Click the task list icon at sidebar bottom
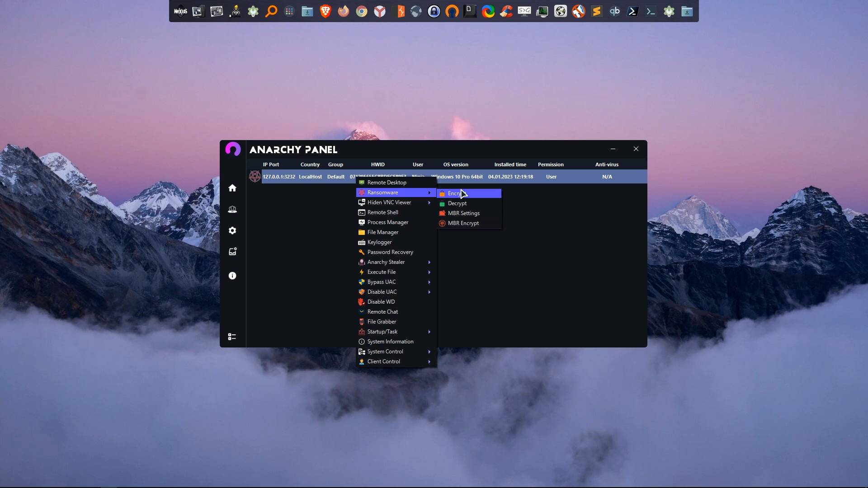Image resolution: width=868 pixels, height=488 pixels. point(232,337)
